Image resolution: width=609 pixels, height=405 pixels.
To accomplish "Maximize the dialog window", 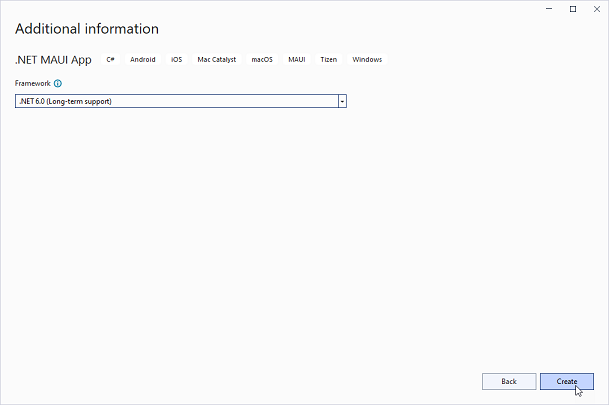I will (573, 9).
